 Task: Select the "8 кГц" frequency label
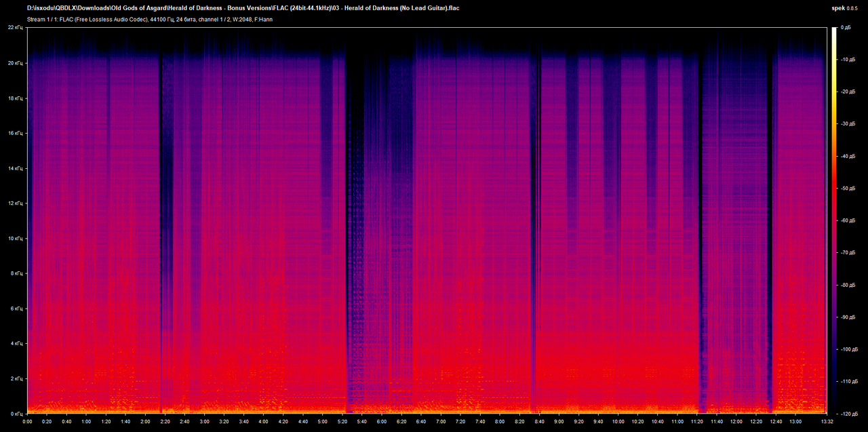[x=18, y=273]
